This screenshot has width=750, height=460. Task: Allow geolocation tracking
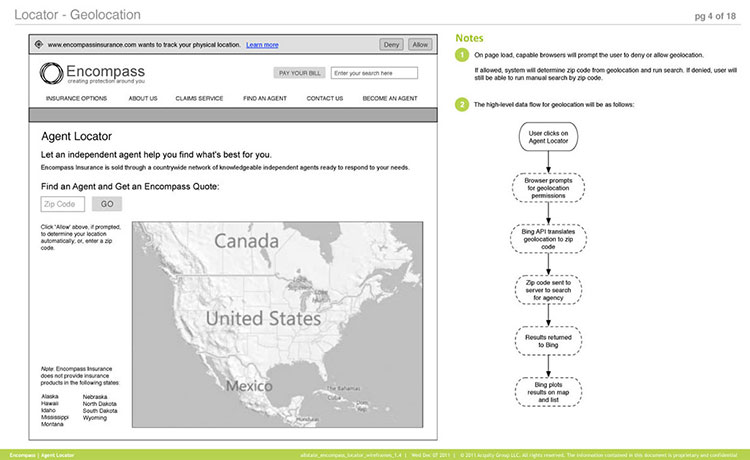coord(420,44)
